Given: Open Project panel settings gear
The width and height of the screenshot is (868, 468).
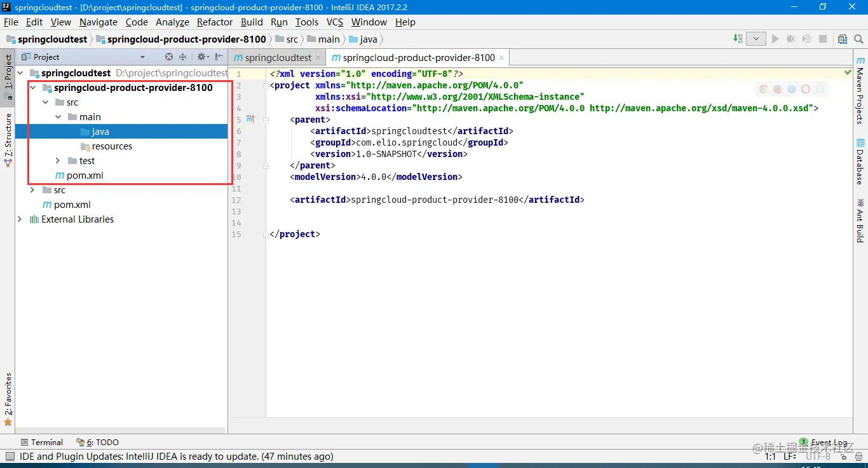Looking at the screenshot, I should [x=203, y=57].
